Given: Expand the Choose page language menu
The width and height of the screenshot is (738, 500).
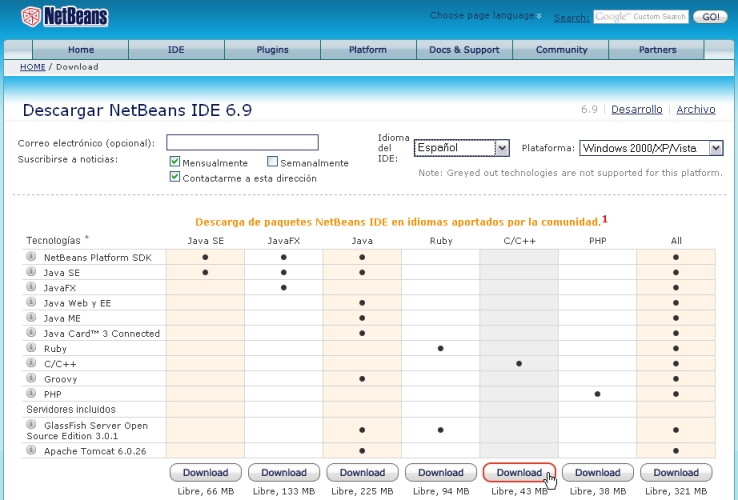Looking at the screenshot, I should [x=485, y=16].
